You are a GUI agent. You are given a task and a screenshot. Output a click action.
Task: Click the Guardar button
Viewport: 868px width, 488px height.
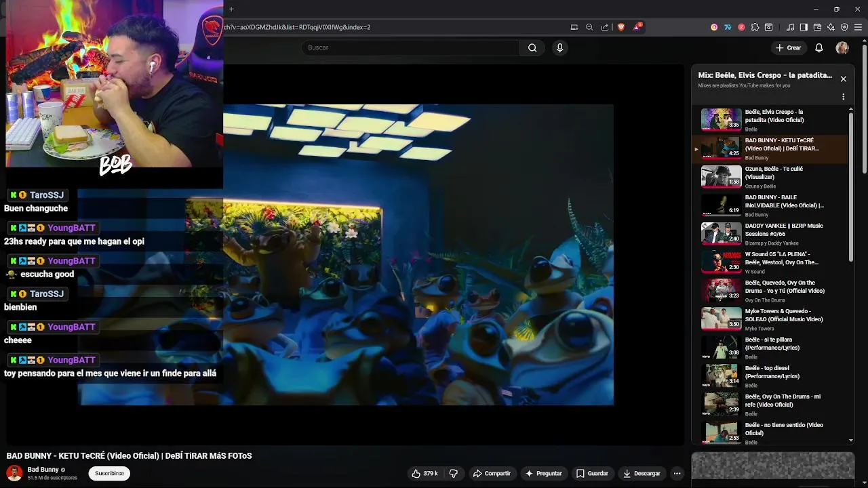coord(592,473)
